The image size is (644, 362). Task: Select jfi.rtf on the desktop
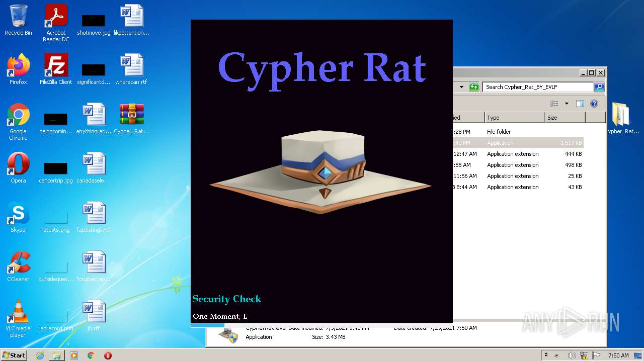point(94,316)
